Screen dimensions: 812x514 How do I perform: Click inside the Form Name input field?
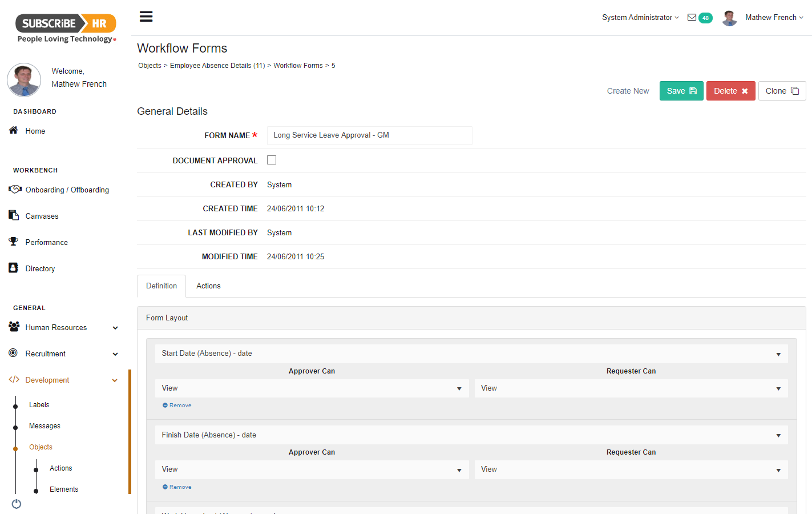point(369,135)
